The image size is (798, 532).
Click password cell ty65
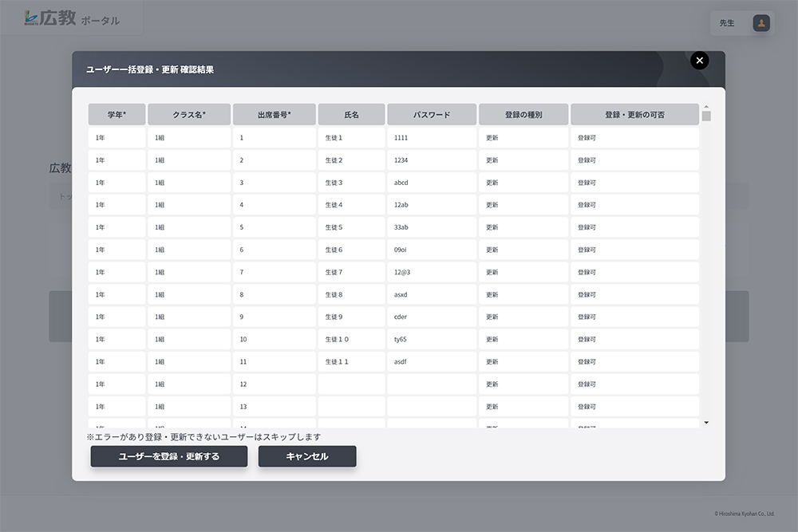coord(432,339)
